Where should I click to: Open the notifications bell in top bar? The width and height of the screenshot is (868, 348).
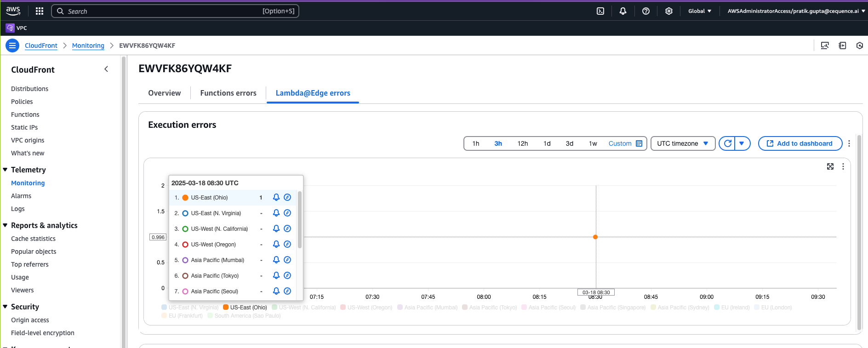coord(623,11)
